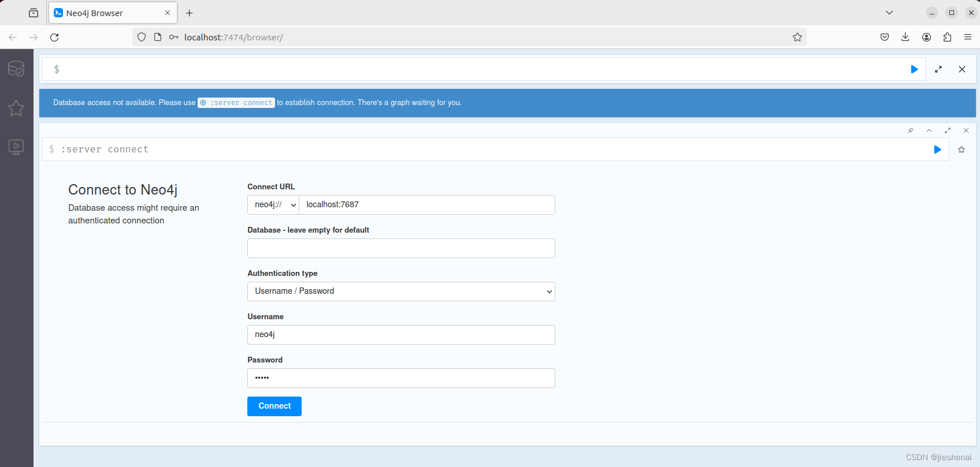This screenshot has width=980, height=467.
Task: Run the query in the top editor
Action: 914,69
